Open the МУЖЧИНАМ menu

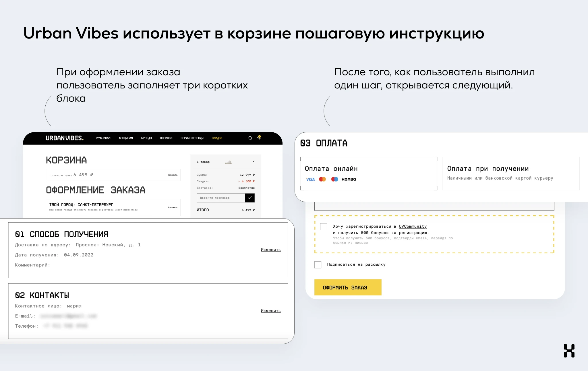[x=103, y=138]
